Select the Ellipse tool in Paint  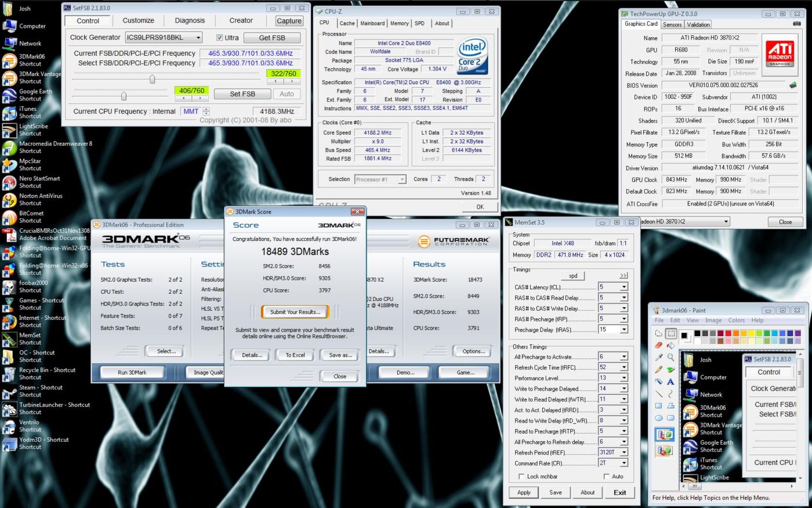(658, 417)
